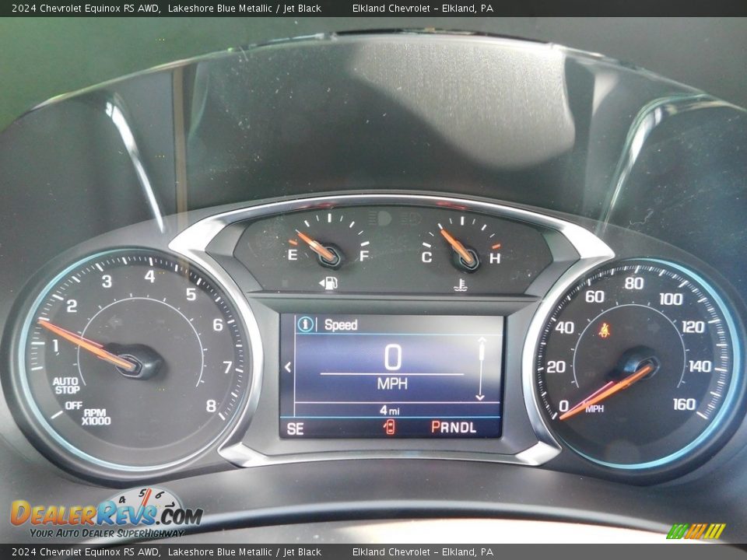Click the coolant temperature icon
Image resolution: width=747 pixels, height=560 pixels.
tap(460, 285)
